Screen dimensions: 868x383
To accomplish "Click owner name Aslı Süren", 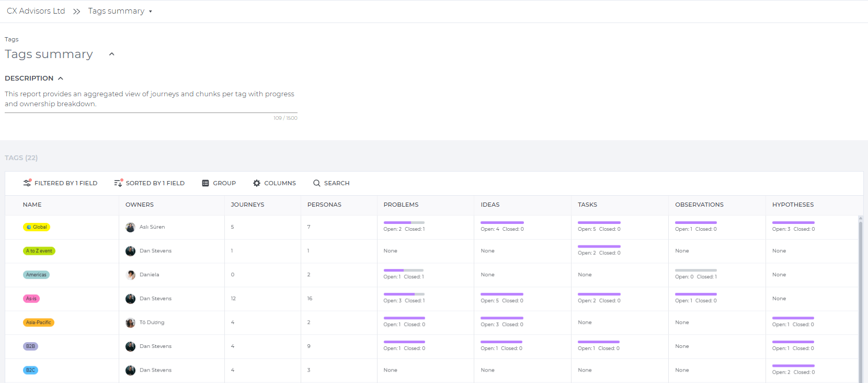I will pos(152,227).
